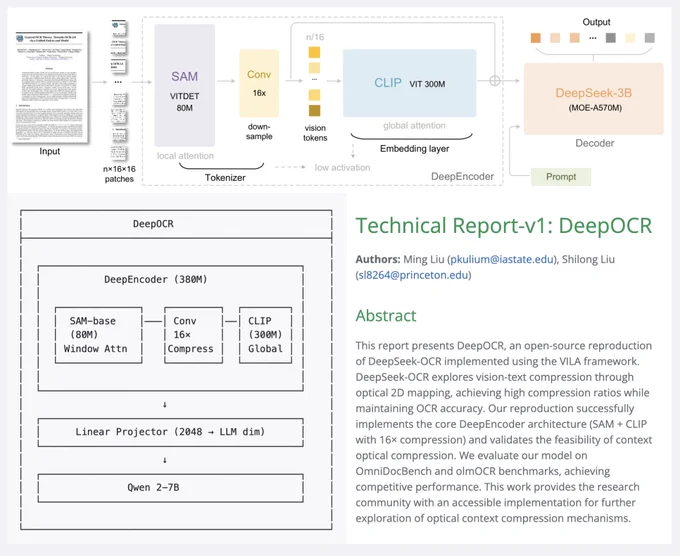
Task: Click the green Prompt box
Action: (561, 176)
